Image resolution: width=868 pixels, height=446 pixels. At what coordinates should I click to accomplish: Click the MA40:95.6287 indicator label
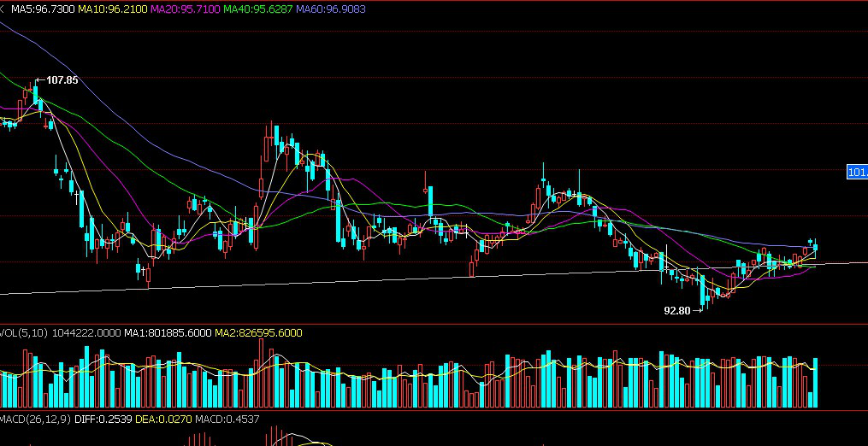click(x=257, y=9)
